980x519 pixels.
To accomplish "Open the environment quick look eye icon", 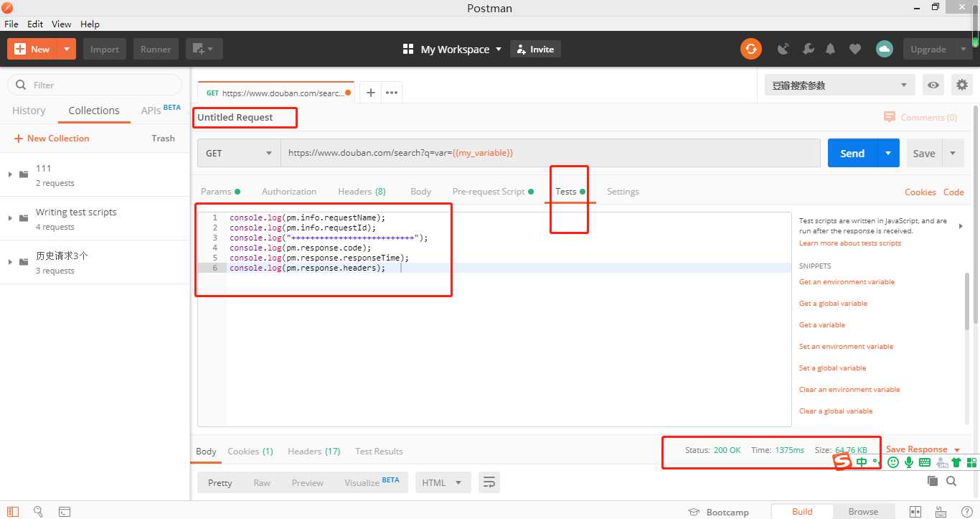I will (x=933, y=85).
